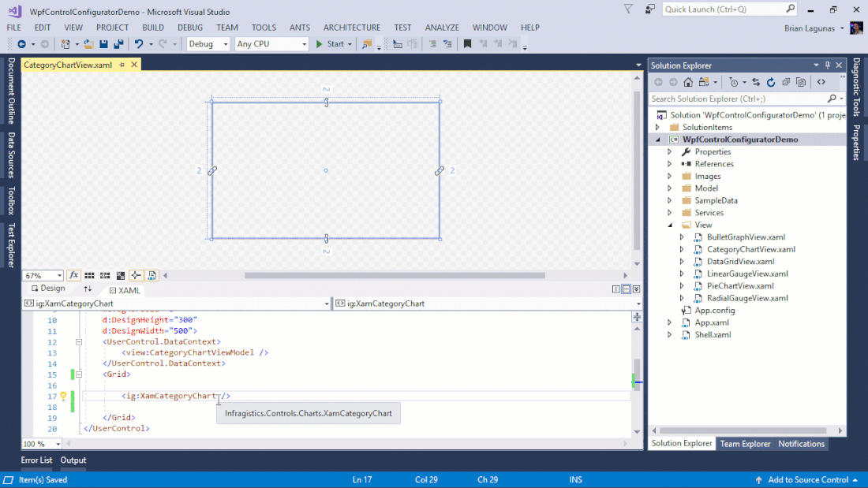868x488 pixels.
Task: Click the New Project toolbar icon
Action: click(x=65, y=44)
